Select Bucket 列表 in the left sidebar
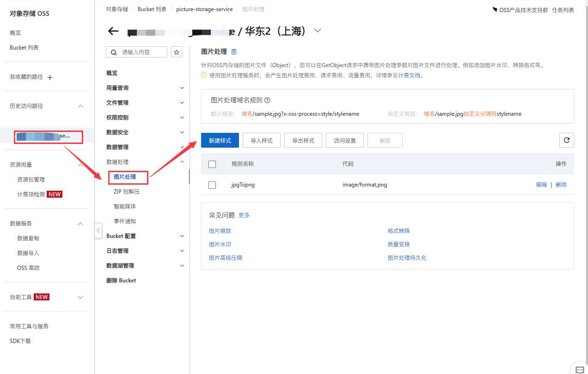Viewport: 588px width, 374px height. tap(24, 48)
